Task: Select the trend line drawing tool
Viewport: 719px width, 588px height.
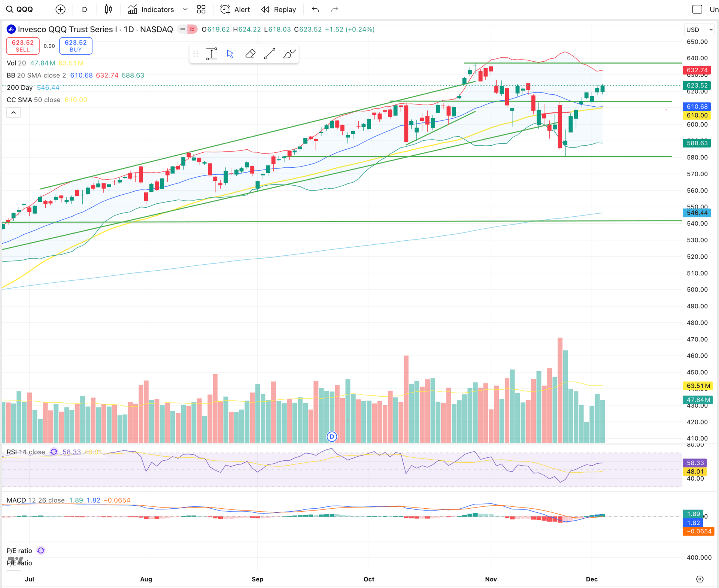Action: pos(270,54)
